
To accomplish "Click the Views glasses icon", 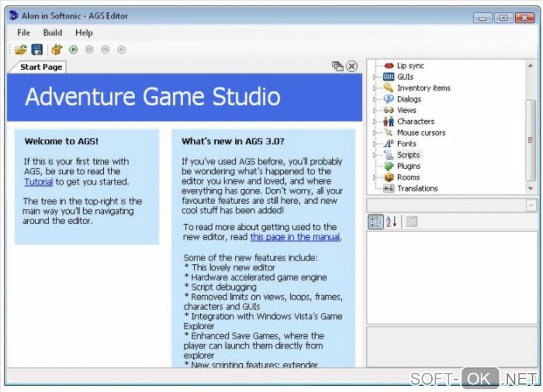I will click(389, 110).
